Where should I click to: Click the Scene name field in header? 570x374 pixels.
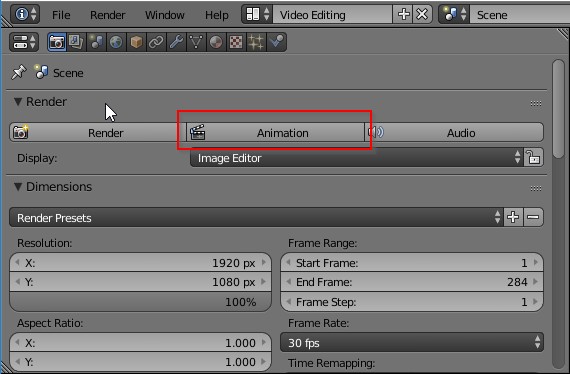[x=520, y=15]
